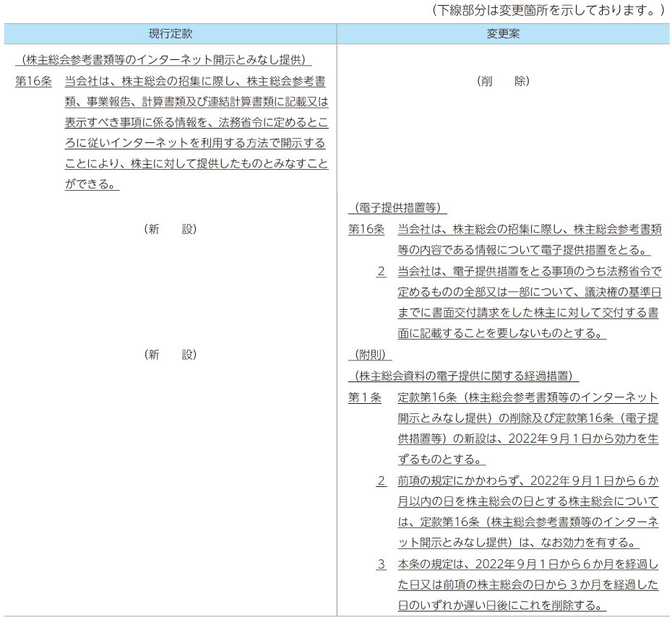Select the heading 株主総会参考書類等のインターネット開示とみなし提供 in left column
672x617 pixels.
(x=163, y=59)
